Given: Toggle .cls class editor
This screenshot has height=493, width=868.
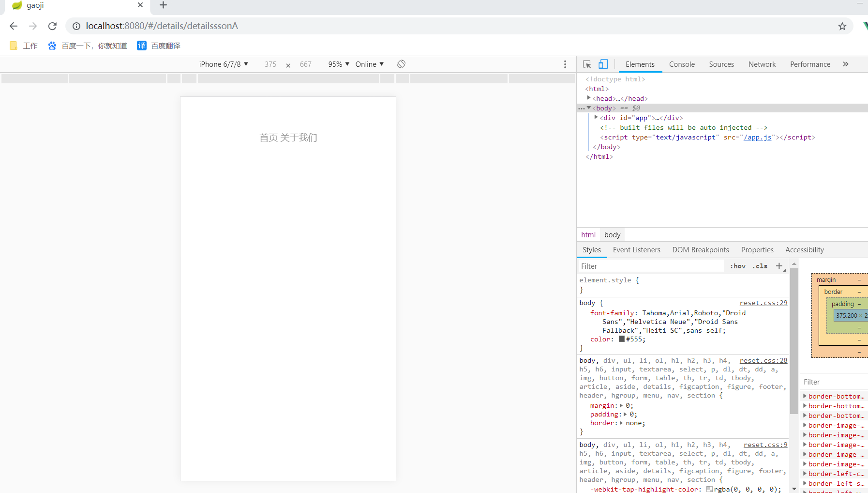Looking at the screenshot, I should pos(760,266).
